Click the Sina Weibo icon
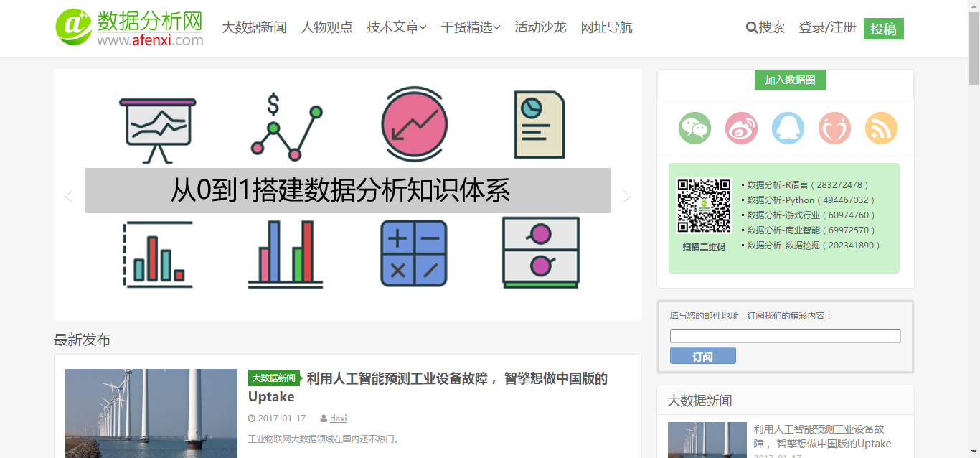Viewport: 980px width, 458px height. (740, 128)
